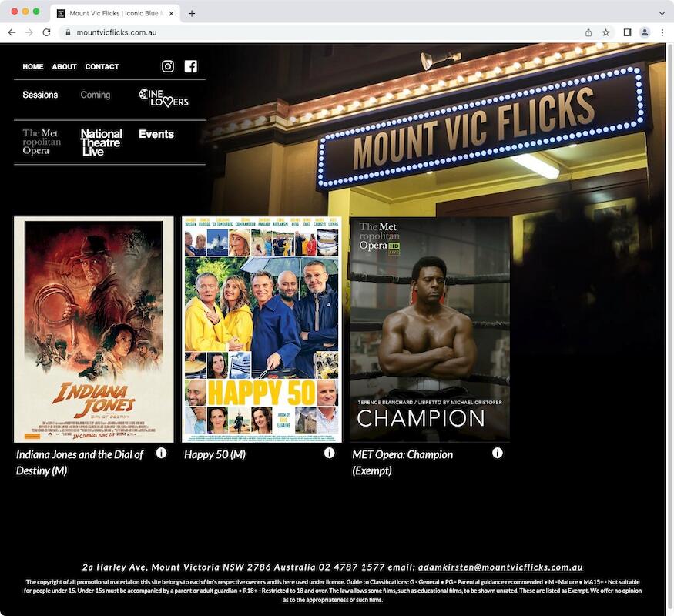Share this page from the address bar

tap(588, 32)
